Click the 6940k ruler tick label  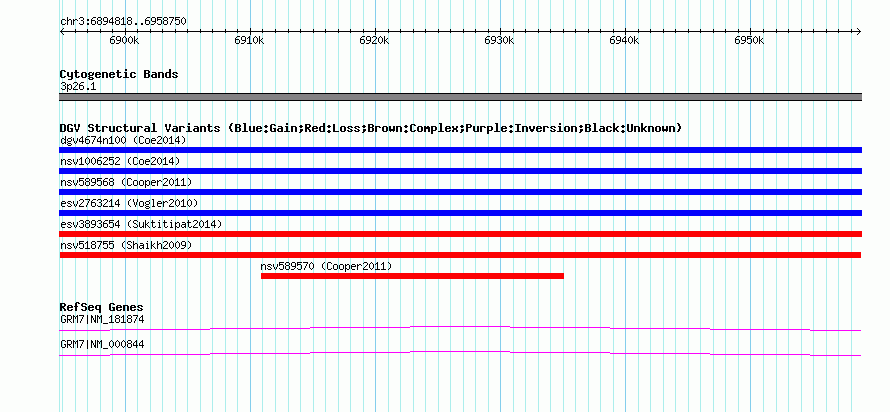[x=624, y=40]
